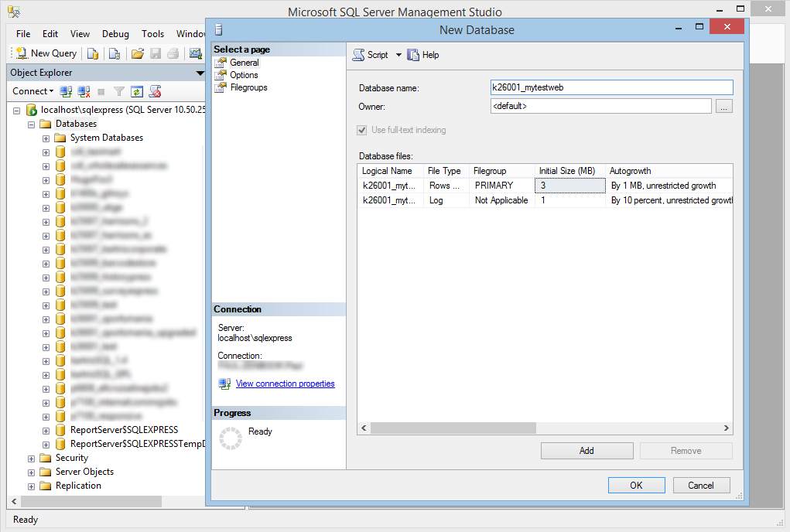The width and height of the screenshot is (790, 532).
Task: Expand the System Databases folder
Action: click(x=46, y=138)
